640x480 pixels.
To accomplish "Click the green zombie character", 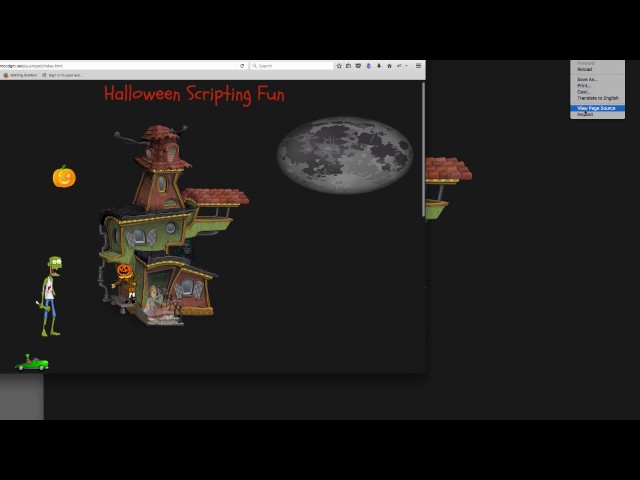I will click(x=51, y=296).
